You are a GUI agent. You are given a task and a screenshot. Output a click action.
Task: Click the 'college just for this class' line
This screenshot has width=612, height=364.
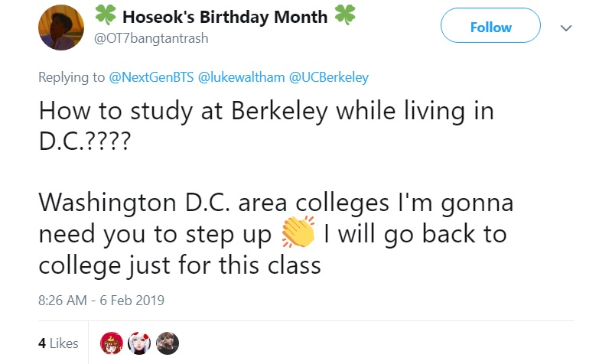pyautogui.click(x=180, y=266)
